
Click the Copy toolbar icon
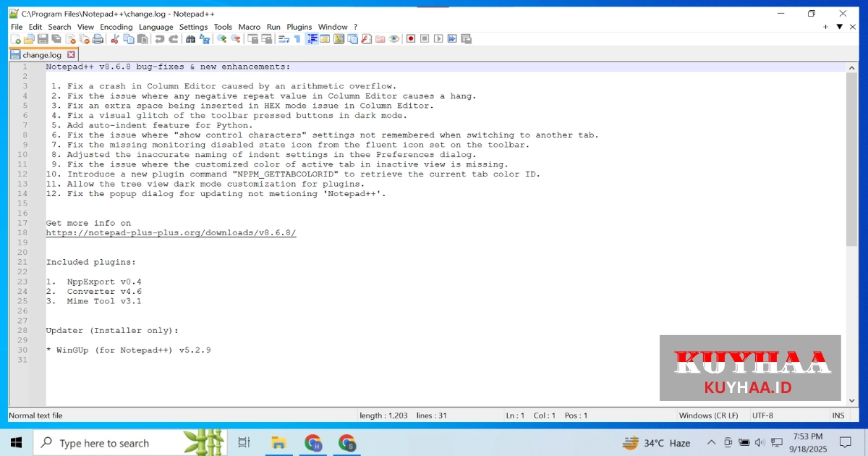coord(128,39)
